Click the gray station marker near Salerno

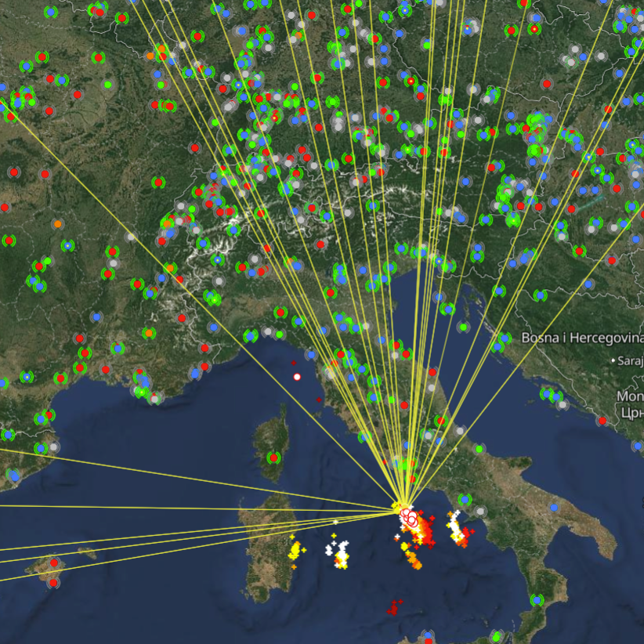point(481,510)
